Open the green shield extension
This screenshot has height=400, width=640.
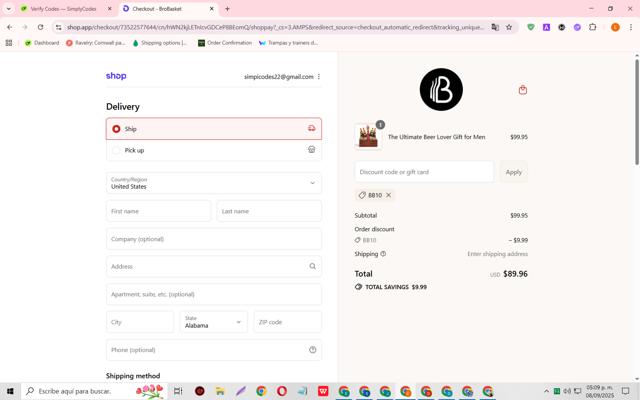click(x=531, y=27)
